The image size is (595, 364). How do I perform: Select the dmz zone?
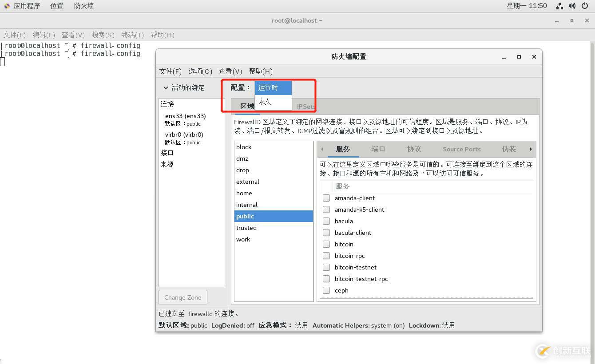(274, 158)
